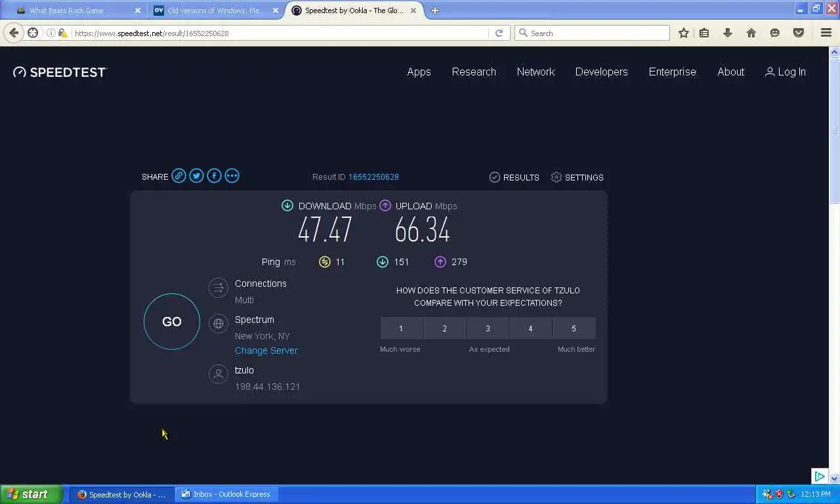Image resolution: width=840 pixels, height=504 pixels.
Task: Open RESULTS history
Action: (x=514, y=177)
